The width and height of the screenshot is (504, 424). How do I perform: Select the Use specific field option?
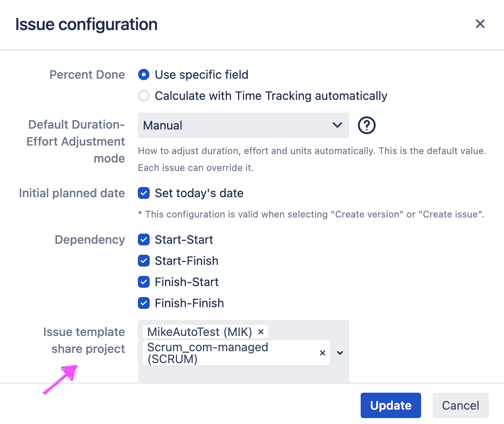pos(144,75)
